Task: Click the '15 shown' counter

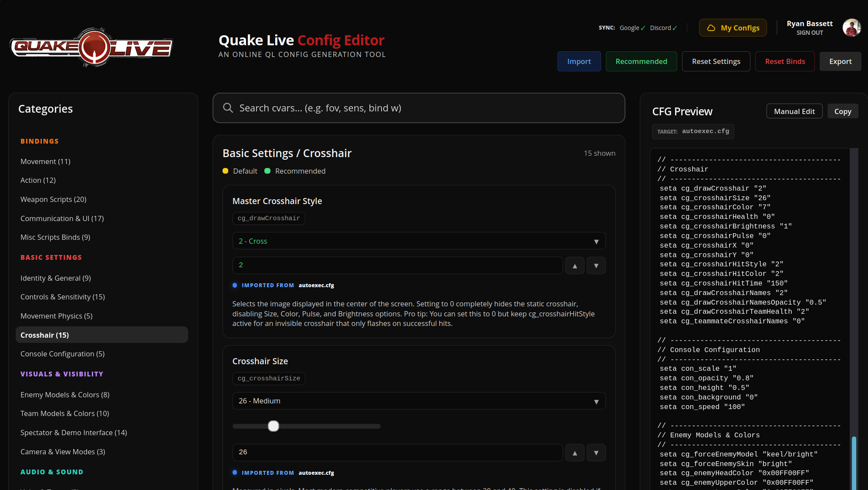Action: 599,153
